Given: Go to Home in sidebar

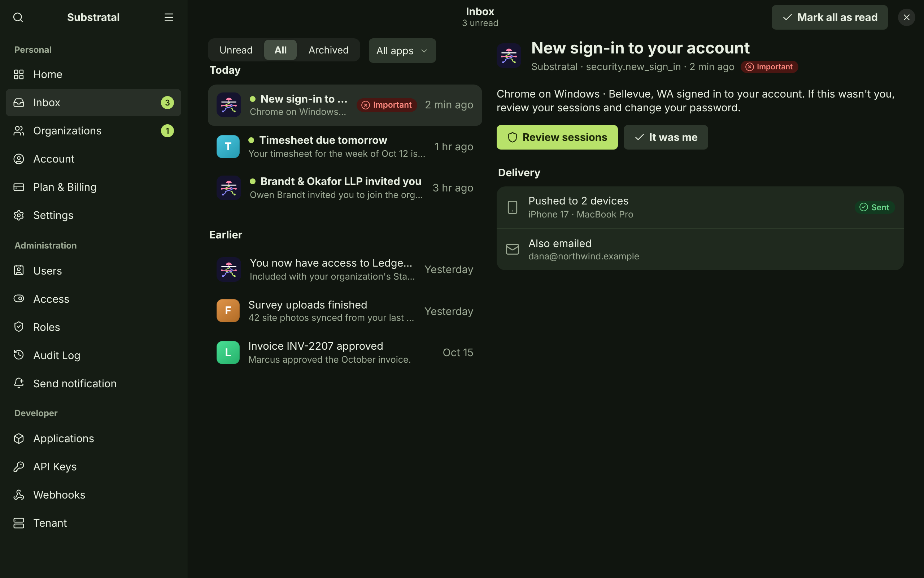Looking at the screenshot, I should (x=93, y=74).
